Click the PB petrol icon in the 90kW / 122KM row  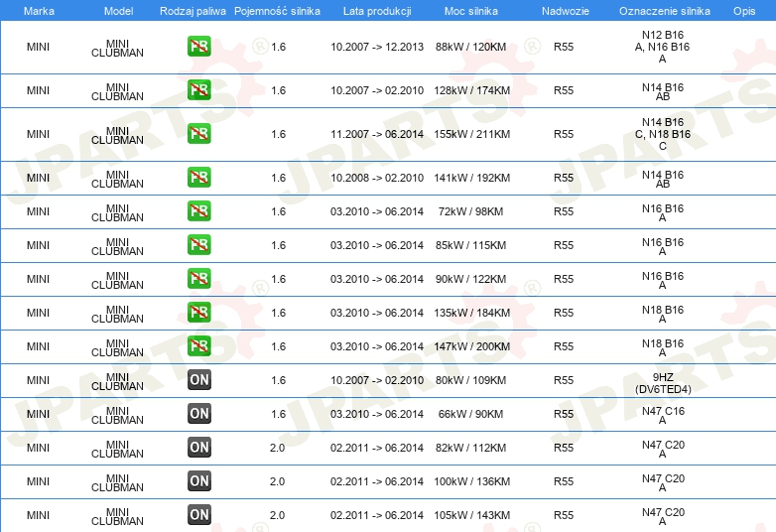point(198,279)
